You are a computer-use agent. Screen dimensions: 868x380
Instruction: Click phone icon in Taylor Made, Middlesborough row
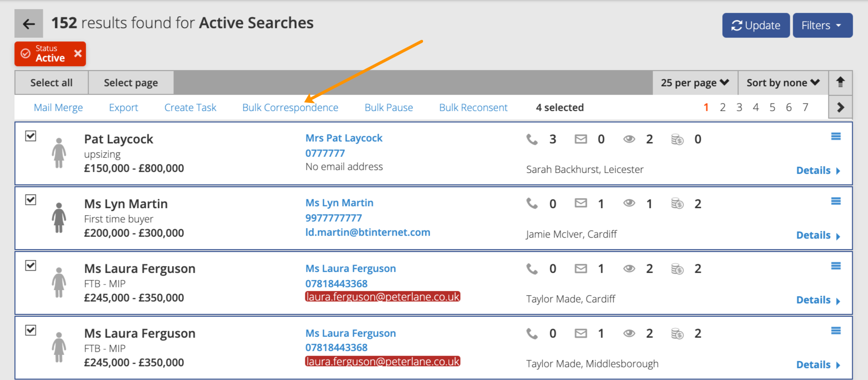tap(532, 334)
